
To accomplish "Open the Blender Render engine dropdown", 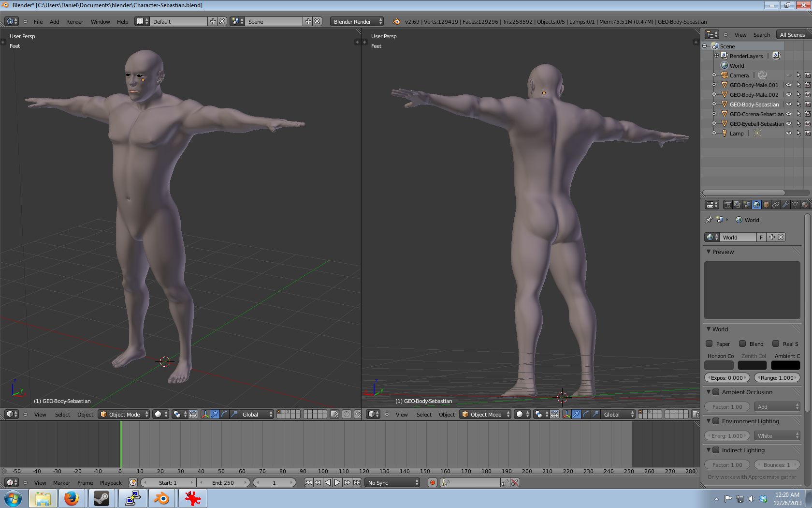I will [357, 22].
